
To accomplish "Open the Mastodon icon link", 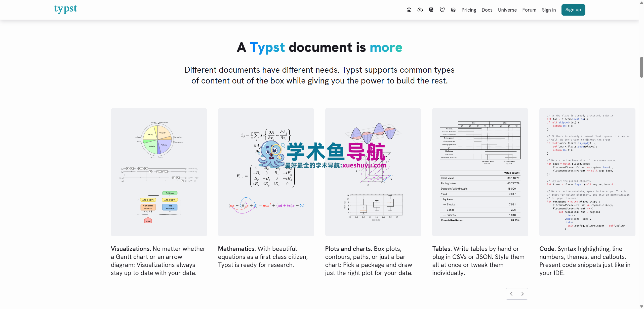I will point(431,10).
